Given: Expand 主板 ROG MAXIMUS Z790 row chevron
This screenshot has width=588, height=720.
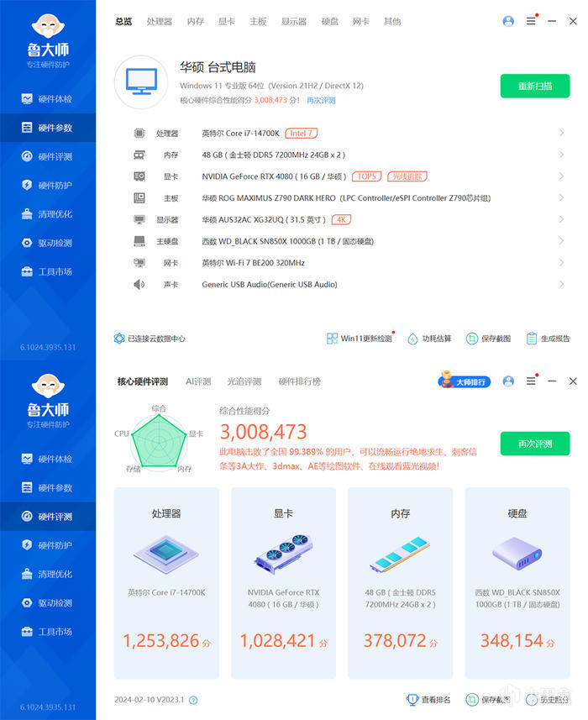Looking at the screenshot, I should point(561,197).
